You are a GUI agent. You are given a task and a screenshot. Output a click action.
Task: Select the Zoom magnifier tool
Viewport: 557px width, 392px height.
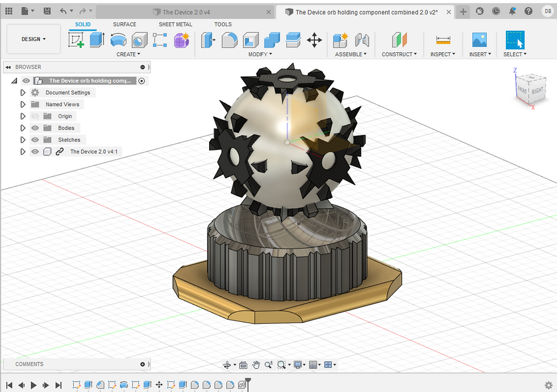pyautogui.click(x=268, y=365)
